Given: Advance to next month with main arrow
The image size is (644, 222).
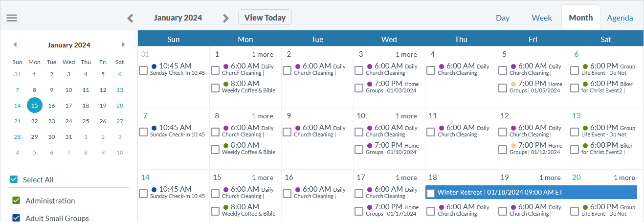Looking at the screenshot, I should point(225,18).
